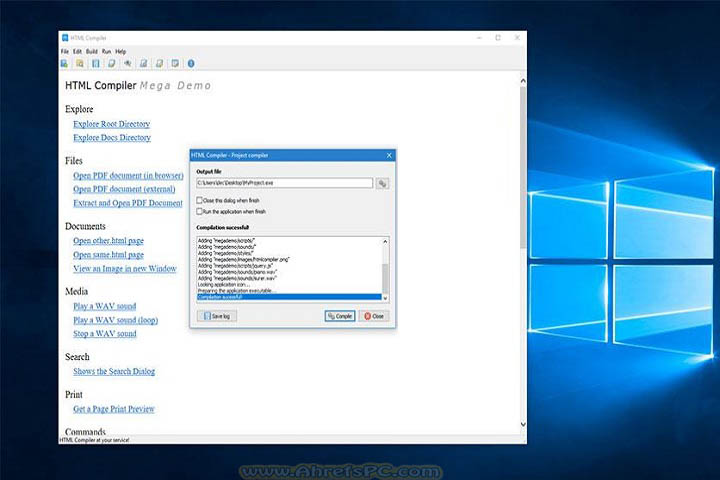Click 'Extract and Open PDF Document' link
Viewport: 720px width, 480px height.
tap(128, 203)
